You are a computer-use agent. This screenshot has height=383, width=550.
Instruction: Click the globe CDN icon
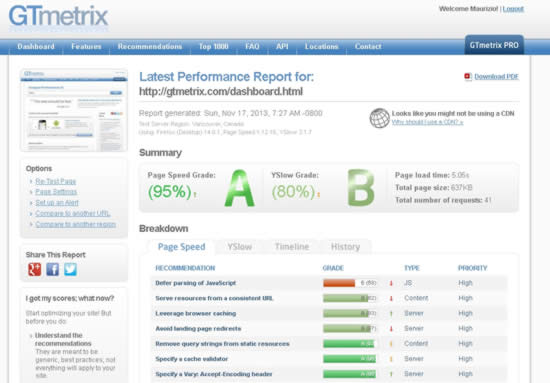[x=380, y=118]
